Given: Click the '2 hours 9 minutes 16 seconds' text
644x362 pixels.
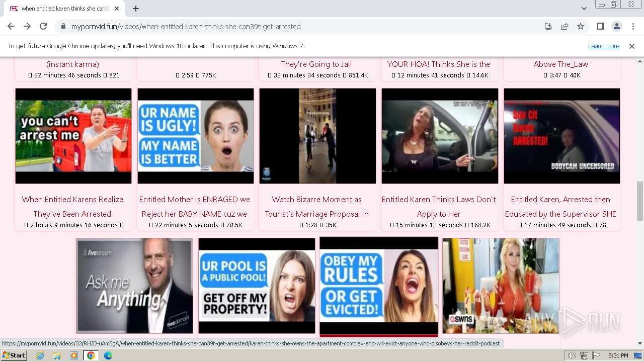Looking at the screenshot, I should click(73, 225).
